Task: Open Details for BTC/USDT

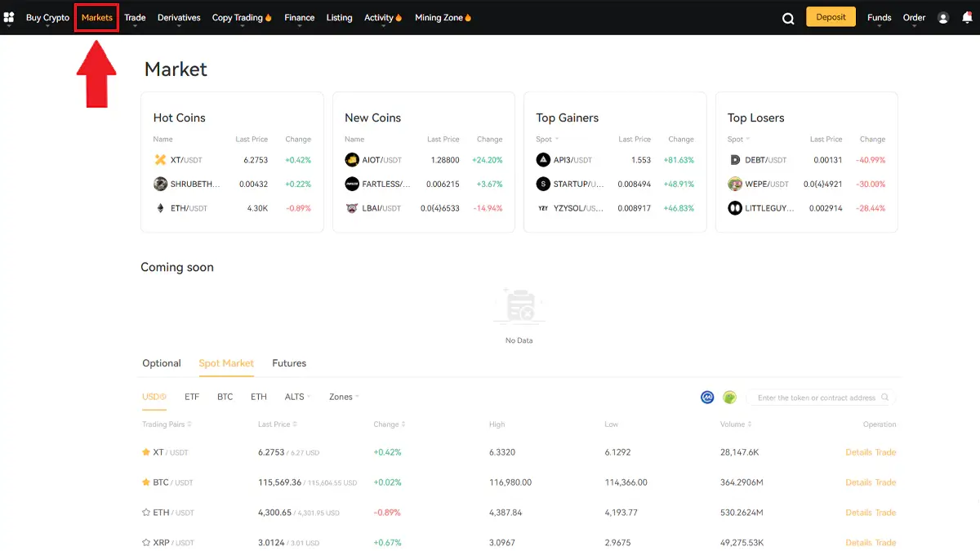Action: (x=858, y=482)
